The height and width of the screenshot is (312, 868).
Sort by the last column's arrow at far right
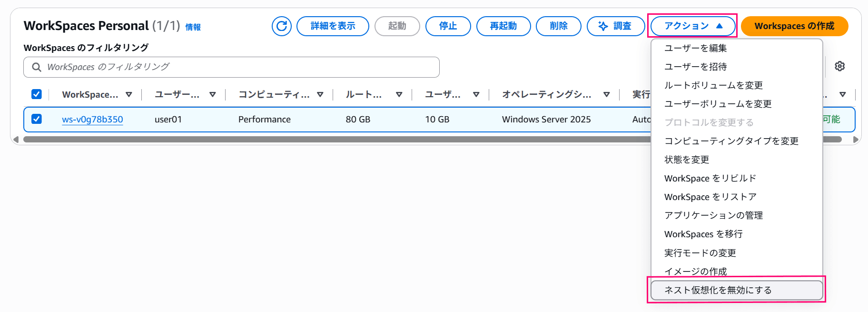coord(843,95)
